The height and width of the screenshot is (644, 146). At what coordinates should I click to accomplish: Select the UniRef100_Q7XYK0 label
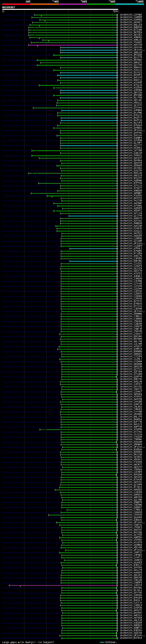coord(131,108)
